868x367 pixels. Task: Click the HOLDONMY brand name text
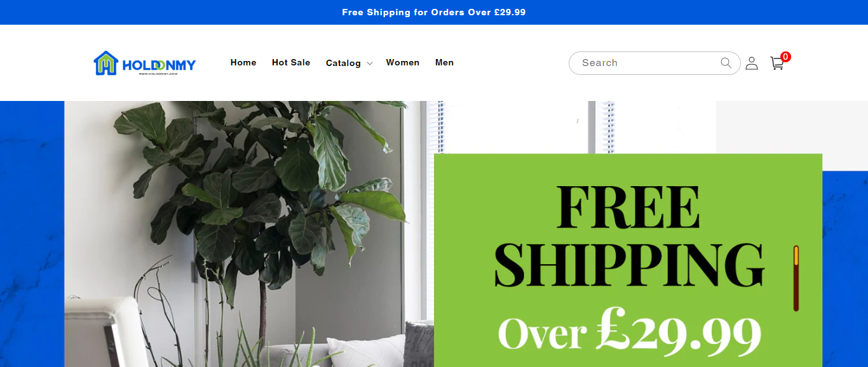point(159,65)
